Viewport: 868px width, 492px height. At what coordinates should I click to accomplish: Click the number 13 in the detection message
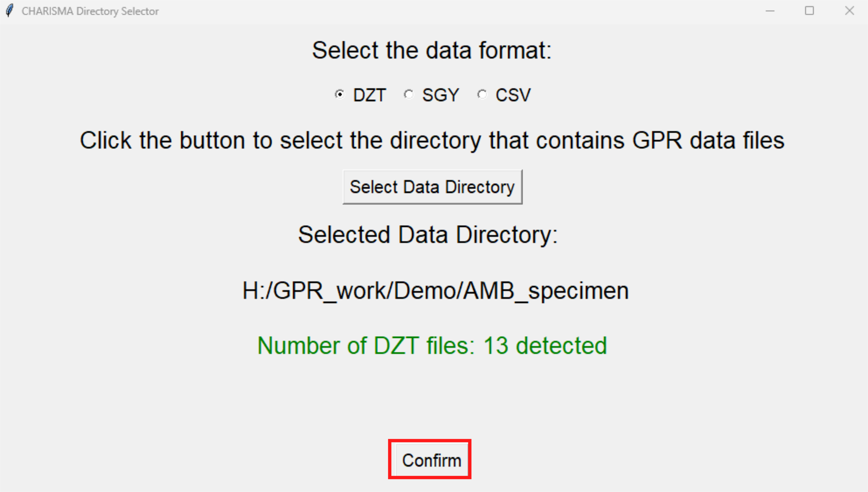(x=496, y=346)
